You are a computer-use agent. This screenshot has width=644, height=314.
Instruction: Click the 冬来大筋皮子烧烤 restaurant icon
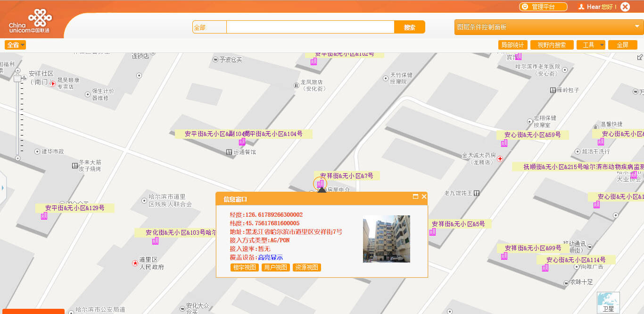click(x=74, y=166)
